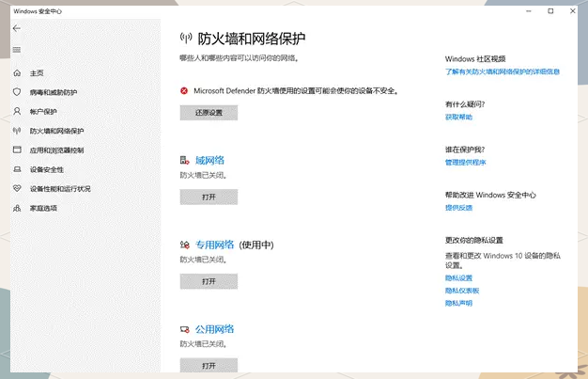
Task: Select 家庭选项 in the sidebar
Action: click(x=43, y=208)
